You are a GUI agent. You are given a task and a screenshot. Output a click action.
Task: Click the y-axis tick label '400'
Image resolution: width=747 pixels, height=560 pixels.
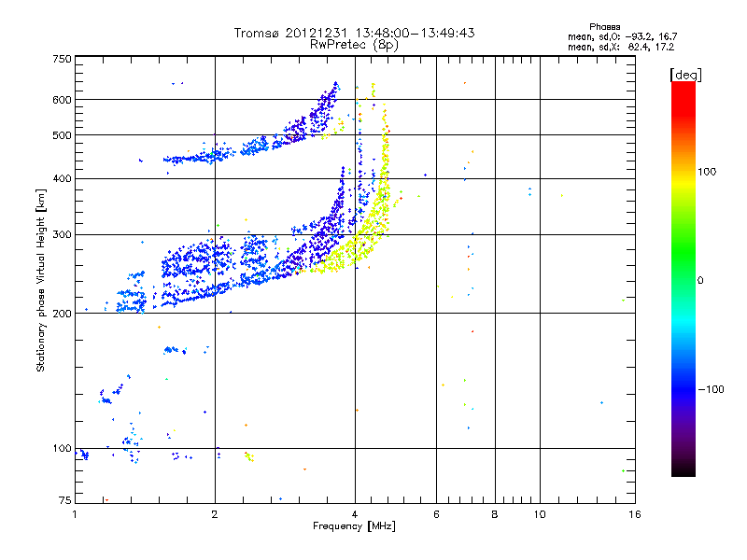point(62,179)
